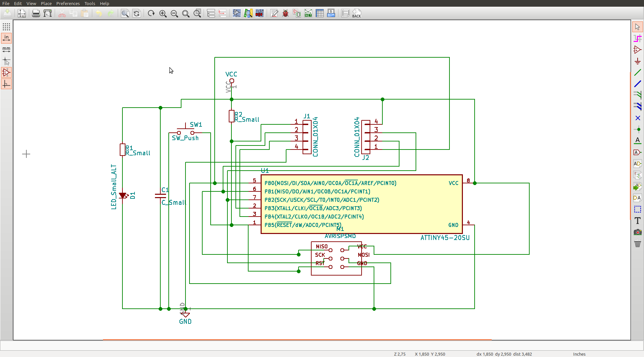644x357 pixels.
Task: Click the Annotate schematic icon
Action: [274, 13]
